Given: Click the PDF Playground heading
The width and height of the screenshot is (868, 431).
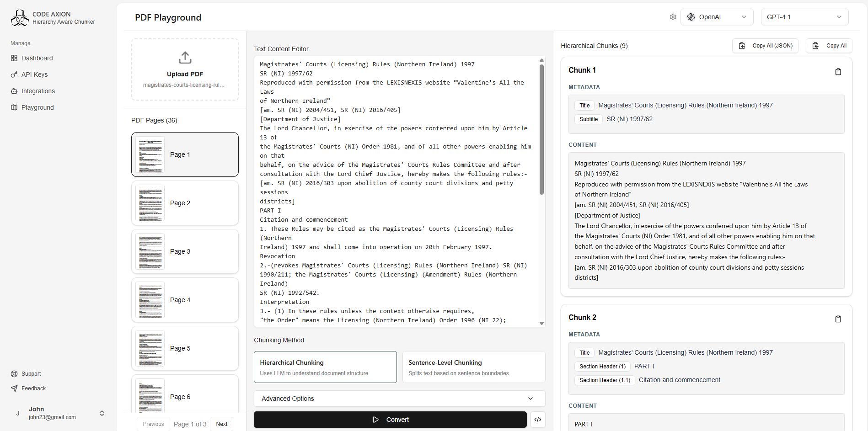Looking at the screenshot, I should 168,17.
